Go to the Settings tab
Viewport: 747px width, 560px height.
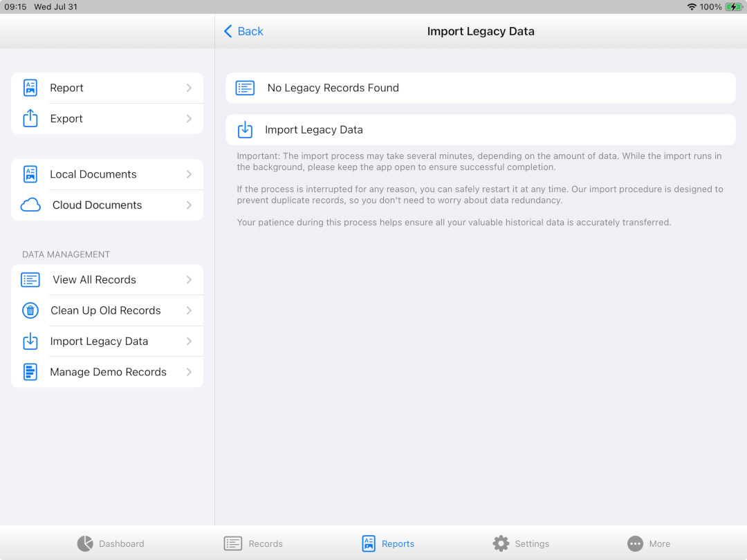[x=521, y=543]
